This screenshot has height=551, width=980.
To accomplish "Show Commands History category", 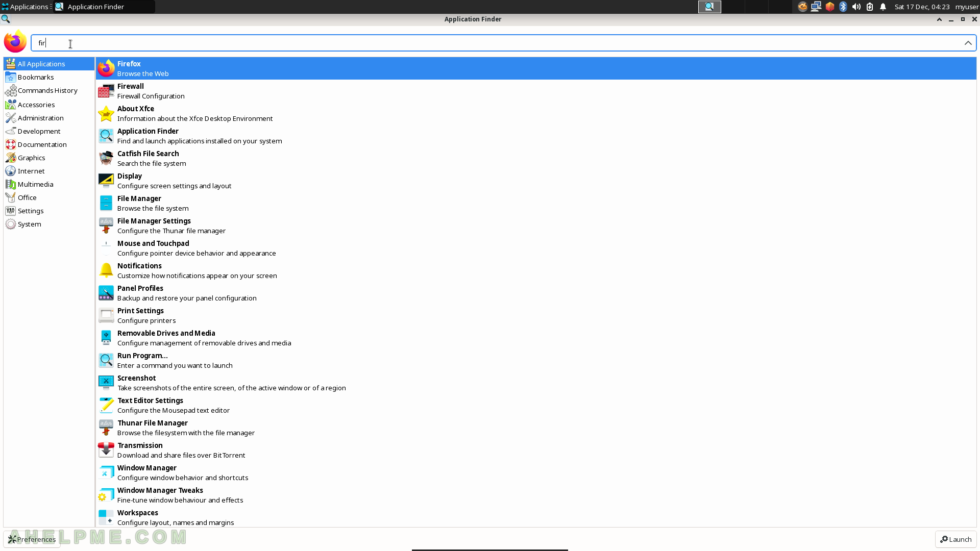I will click(x=49, y=90).
